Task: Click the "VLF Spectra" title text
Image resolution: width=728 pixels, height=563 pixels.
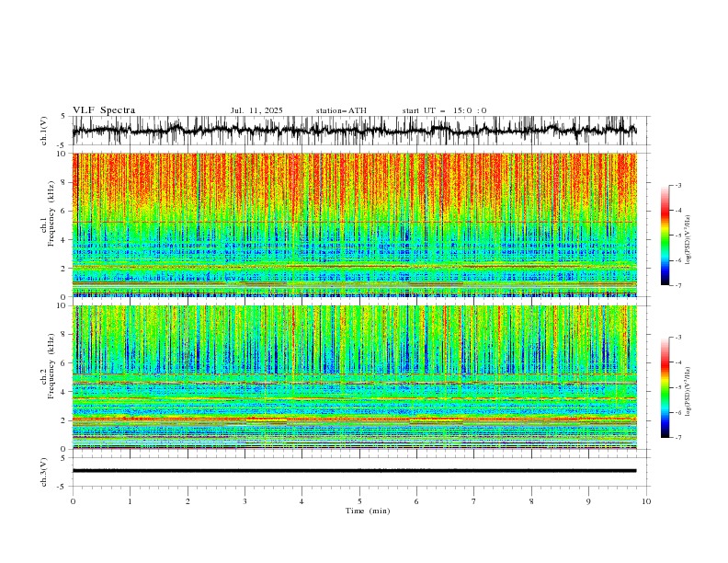Action: point(104,110)
